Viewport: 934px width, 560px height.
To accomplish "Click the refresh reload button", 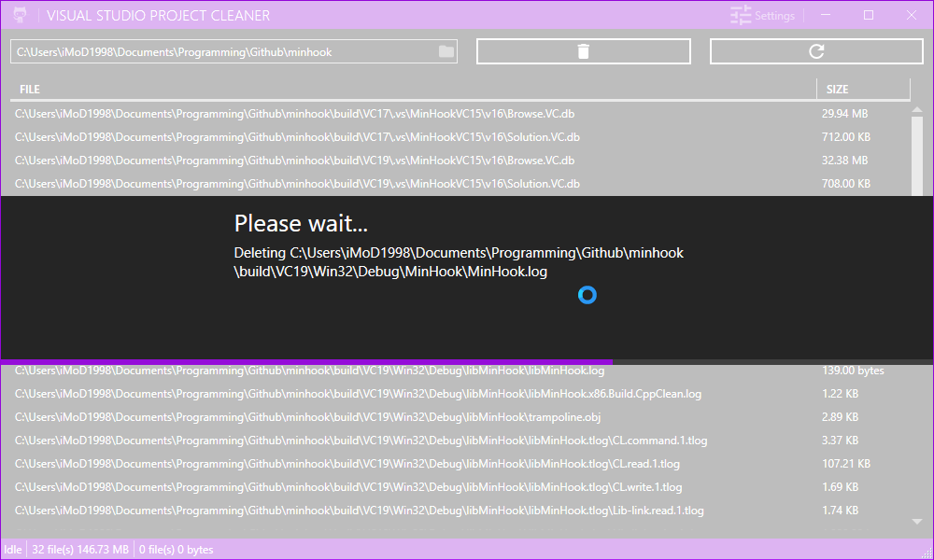I will click(816, 51).
